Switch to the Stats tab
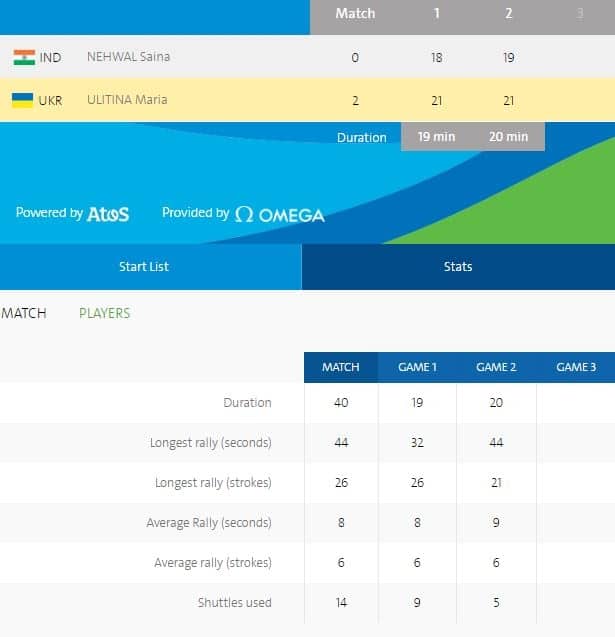 pos(458,267)
